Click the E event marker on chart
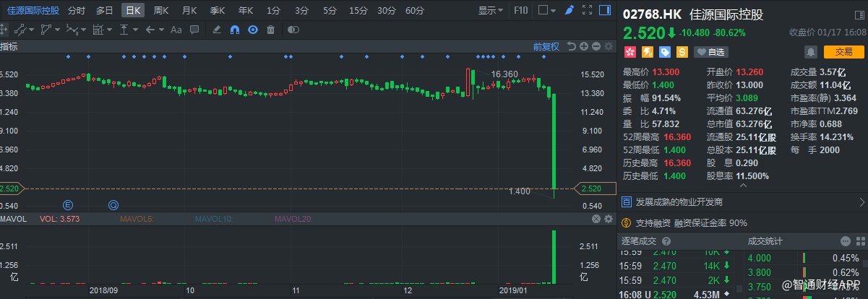This screenshot has height=299, width=868. click(x=68, y=205)
